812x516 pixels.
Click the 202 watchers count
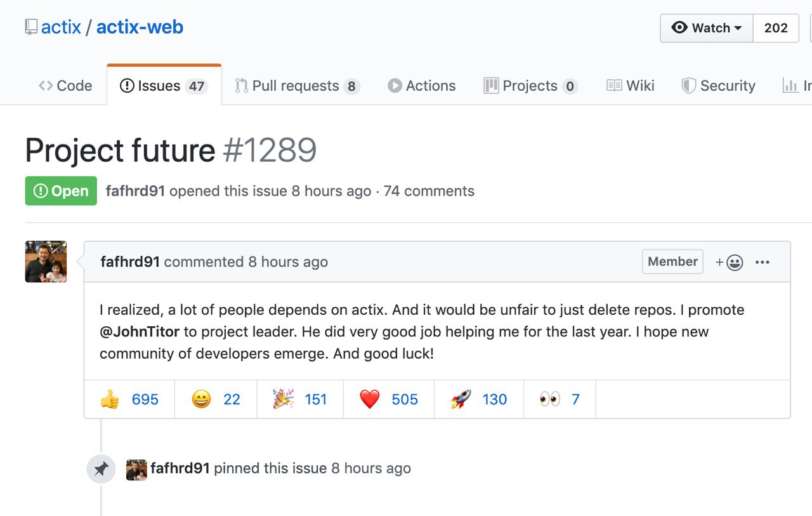[x=776, y=28]
